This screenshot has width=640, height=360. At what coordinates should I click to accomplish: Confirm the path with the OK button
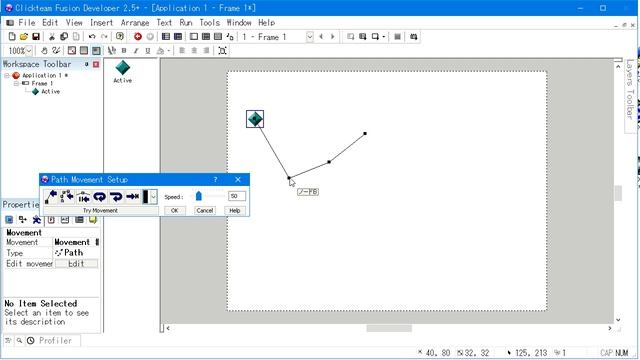pyautogui.click(x=175, y=211)
